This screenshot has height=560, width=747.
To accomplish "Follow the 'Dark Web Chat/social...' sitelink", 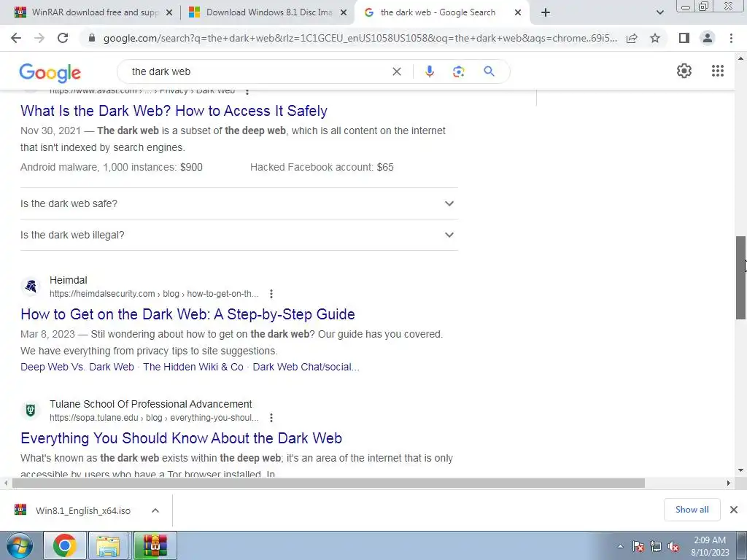I will coord(306,367).
